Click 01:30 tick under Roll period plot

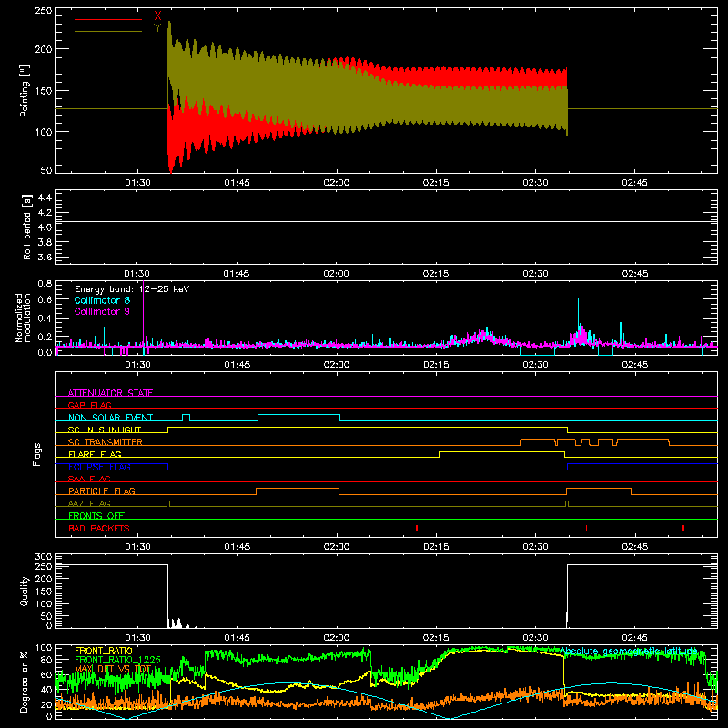point(137,274)
